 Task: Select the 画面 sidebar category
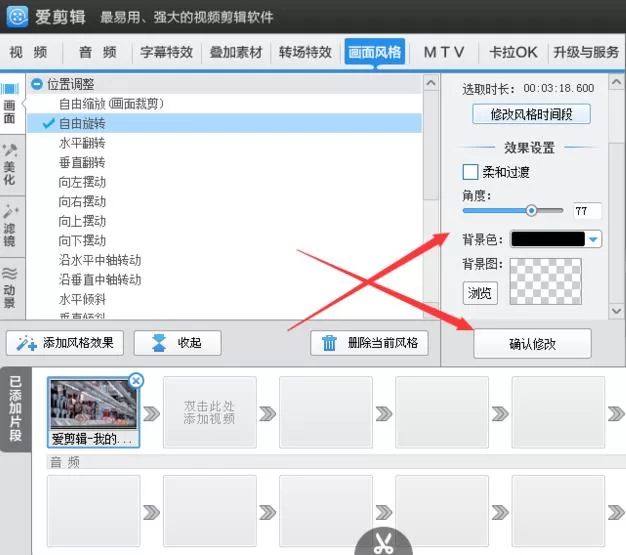[11, 104]
